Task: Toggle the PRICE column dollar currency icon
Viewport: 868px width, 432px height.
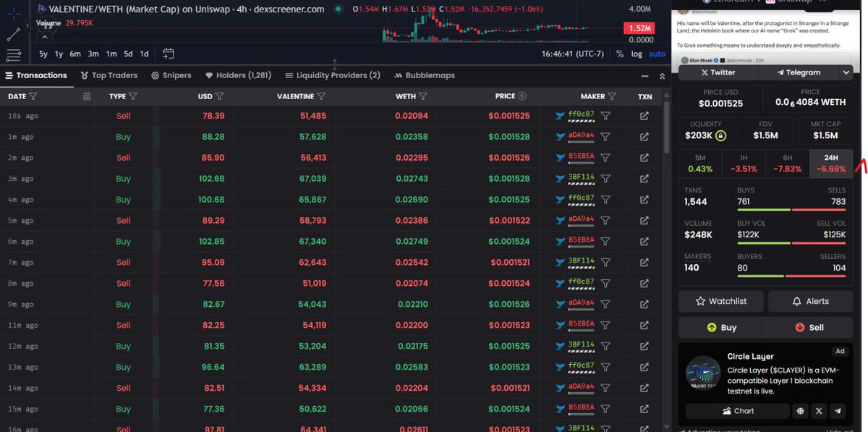Action: tap(522, 96)
